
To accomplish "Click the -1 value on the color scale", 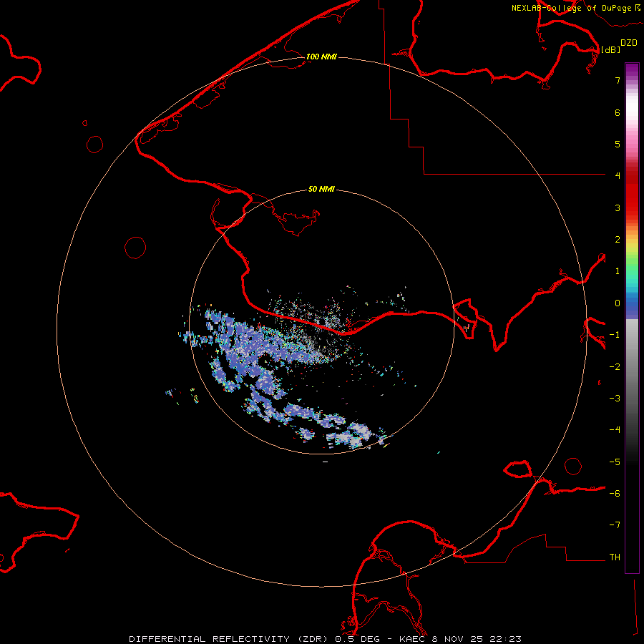I will point(615,335).
